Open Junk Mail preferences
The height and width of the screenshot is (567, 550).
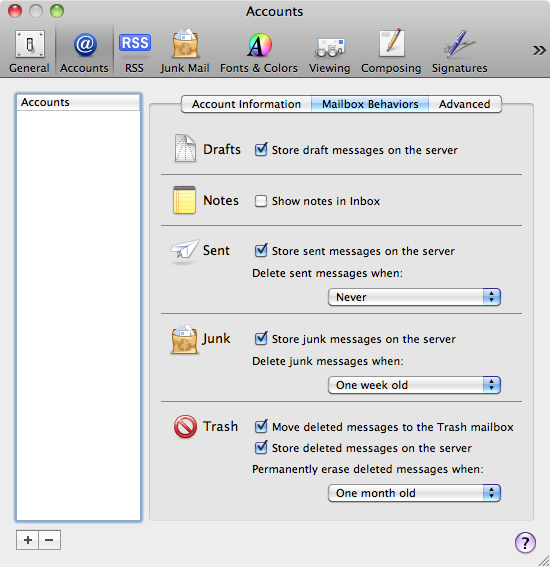point(185,52)
